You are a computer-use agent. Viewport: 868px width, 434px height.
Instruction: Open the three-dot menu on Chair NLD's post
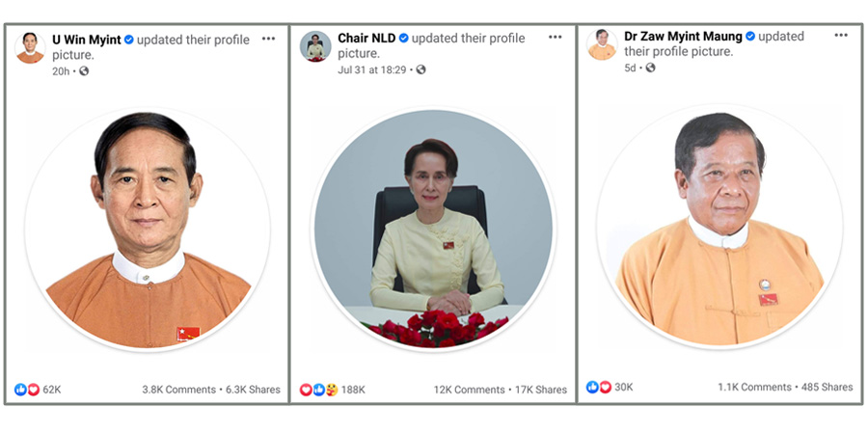[555, 37]
